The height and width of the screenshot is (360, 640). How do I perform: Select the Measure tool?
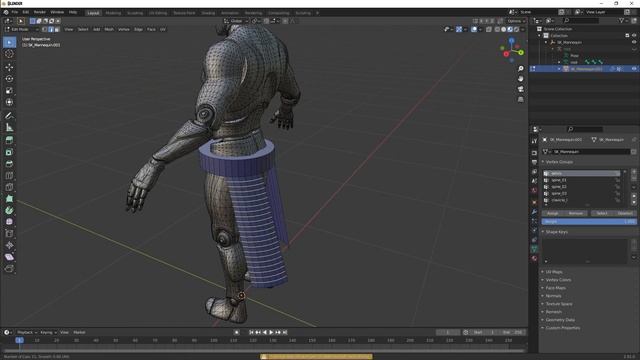coord(9,128)
